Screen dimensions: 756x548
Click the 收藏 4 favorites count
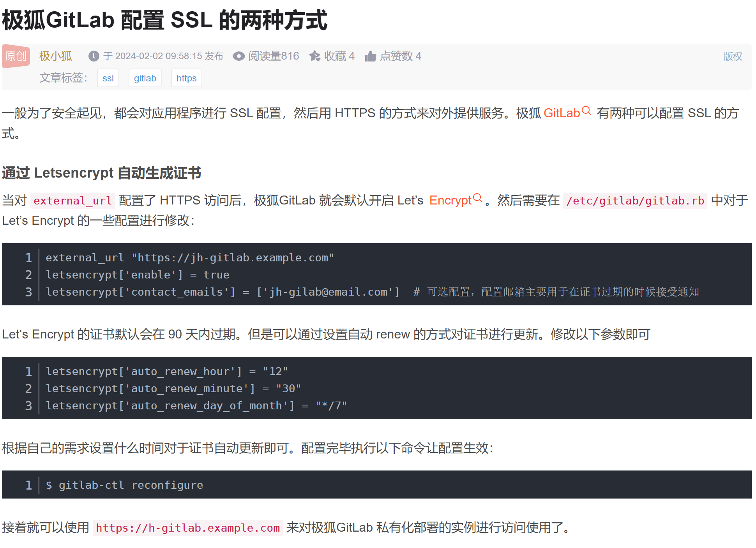339,56
